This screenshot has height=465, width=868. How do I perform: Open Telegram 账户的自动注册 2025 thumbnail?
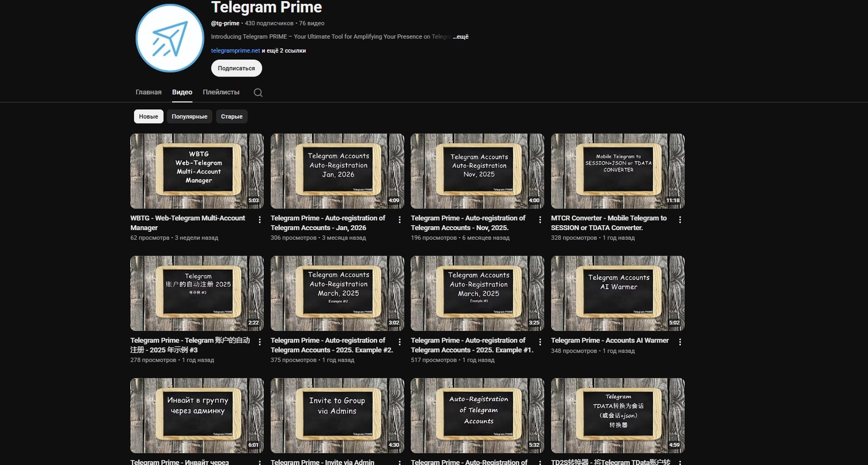(197, 293)
